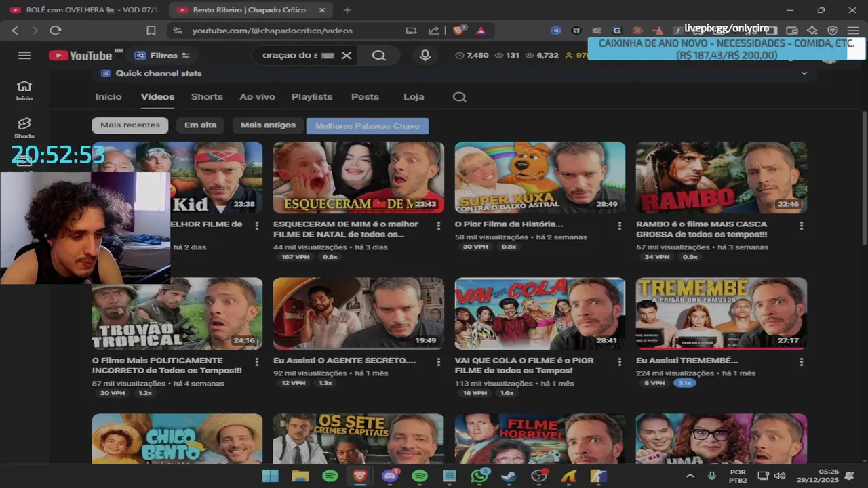Collapse the Quick channel stats panel
The height and width of the screenshot is (488, 868).
coord(804,73)
